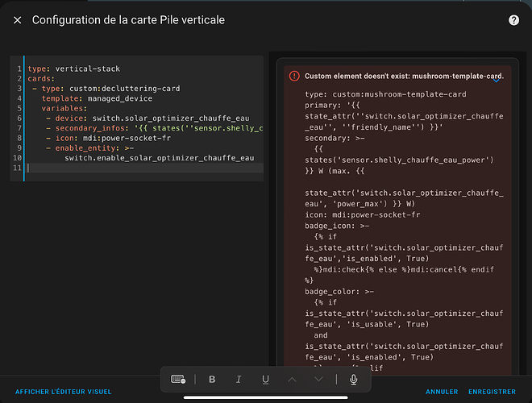Click 'Custom element doesn't exist' error message
The height and width of the screenshot is (403, 532).
tap(404, 76)
